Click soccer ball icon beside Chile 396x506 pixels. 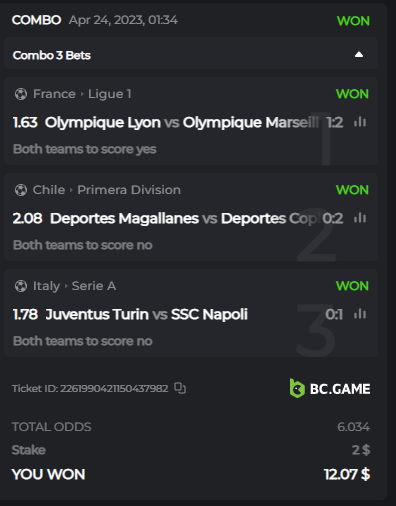pos(21,190)
